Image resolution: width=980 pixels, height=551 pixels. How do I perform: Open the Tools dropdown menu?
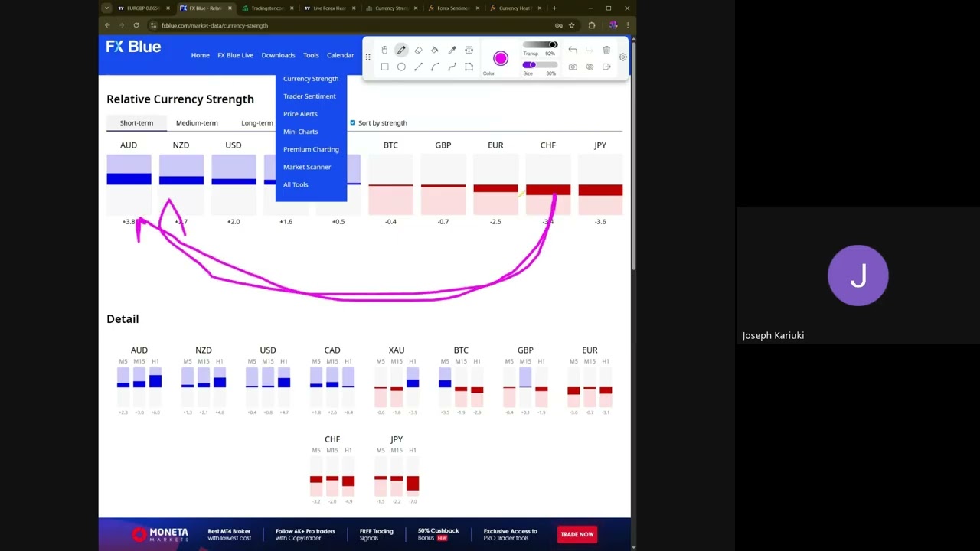[311, 55]
